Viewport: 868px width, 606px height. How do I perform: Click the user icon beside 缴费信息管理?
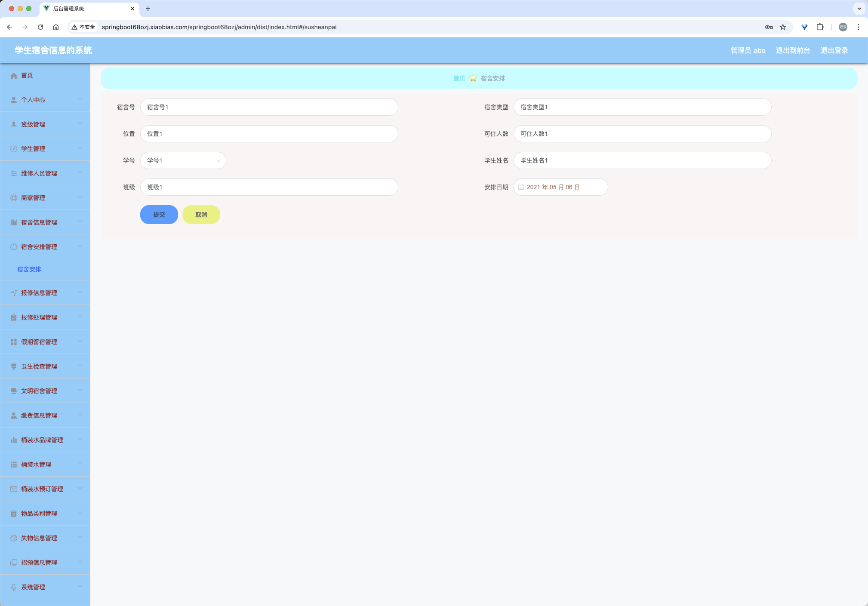pyautogui.click(x=14, y=416)
